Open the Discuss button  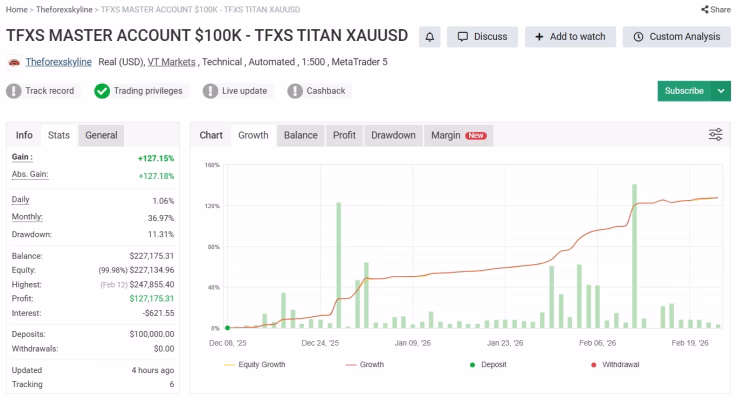(482, 37)
